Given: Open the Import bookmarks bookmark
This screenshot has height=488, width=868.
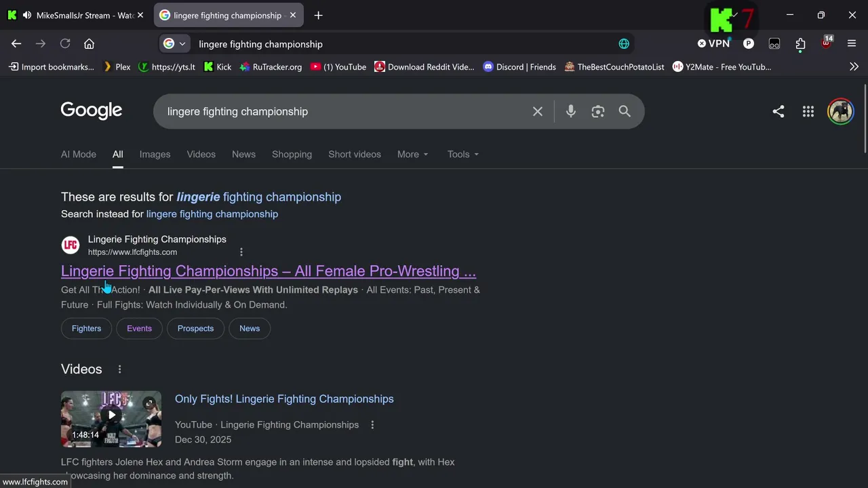Looking at the screenshot, I should (52, 66).
